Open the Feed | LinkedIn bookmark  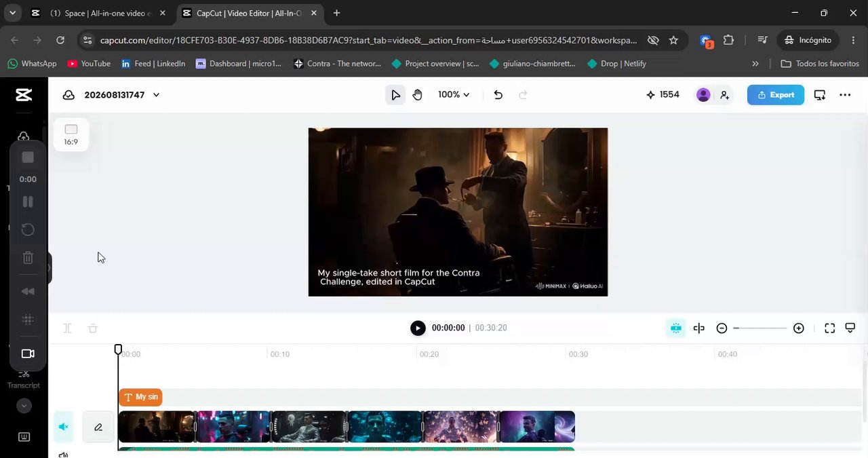153,64
